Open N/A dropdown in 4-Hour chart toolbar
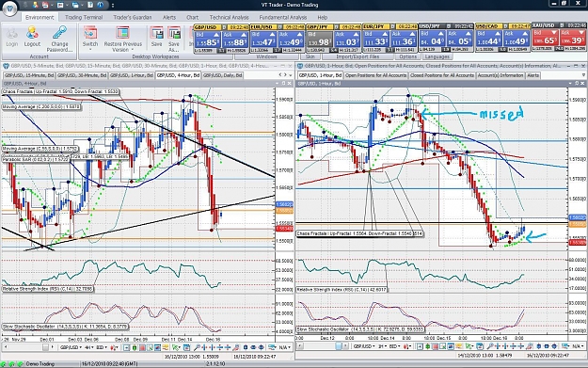Screen dimensions: 588x368 pos(286,347)
